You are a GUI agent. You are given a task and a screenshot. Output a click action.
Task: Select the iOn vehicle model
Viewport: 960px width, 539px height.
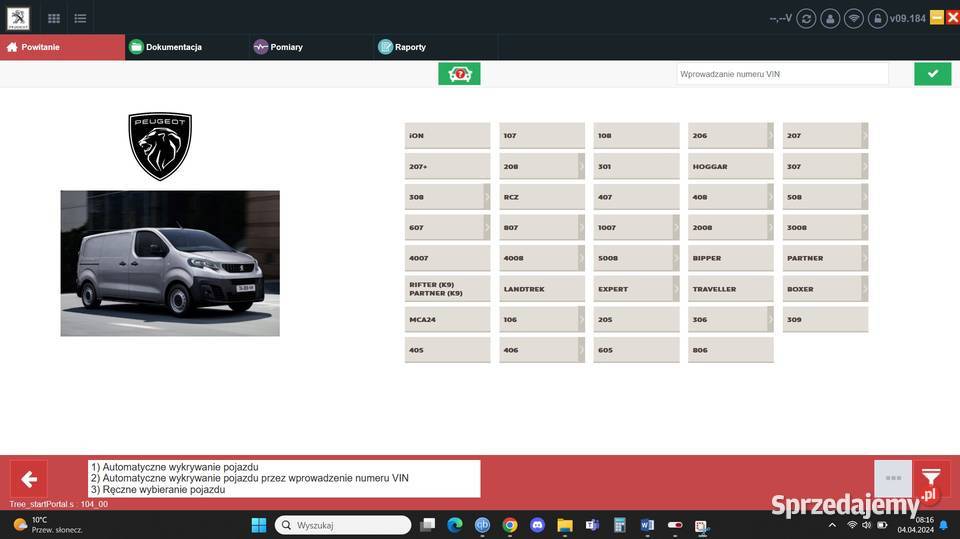[448, 135]
